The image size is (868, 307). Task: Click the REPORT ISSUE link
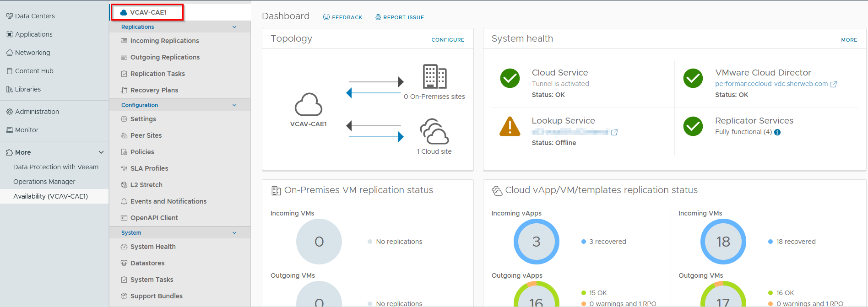pyautogui.click(x=400, y=17)
